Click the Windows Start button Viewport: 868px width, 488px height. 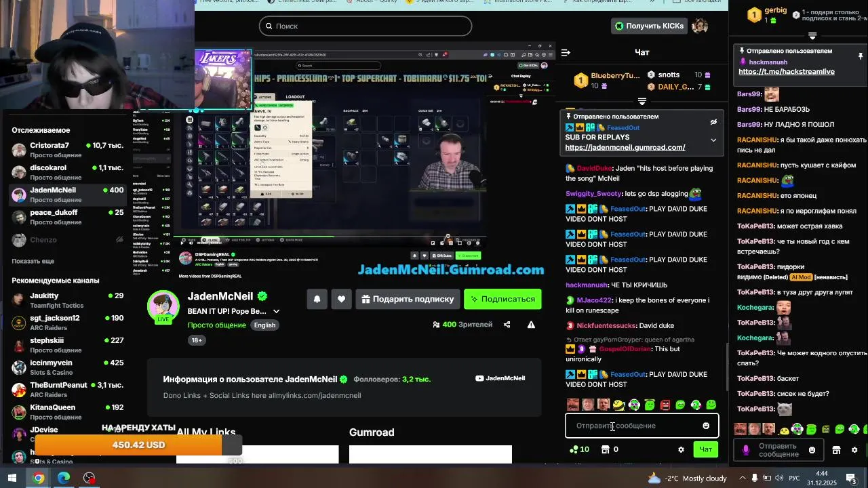click(12, 478)
